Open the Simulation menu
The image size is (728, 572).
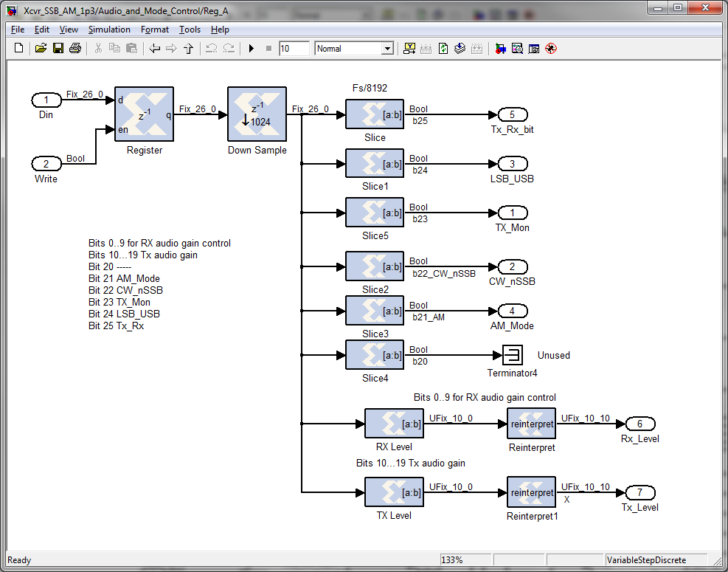(109, 30)
